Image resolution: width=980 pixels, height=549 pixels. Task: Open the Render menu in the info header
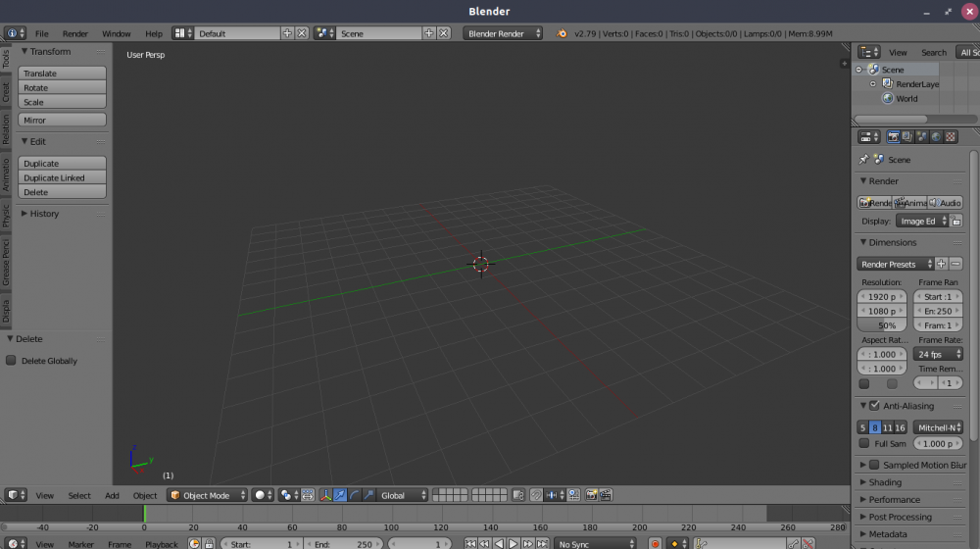click(x=75, y=33)
